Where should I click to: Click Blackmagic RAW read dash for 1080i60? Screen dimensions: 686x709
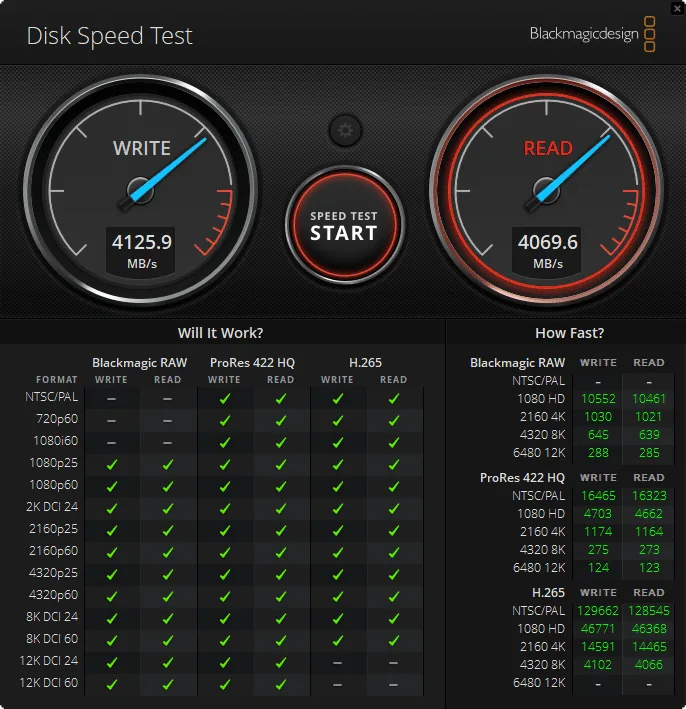pyautogui.click(x=167, y=443)
